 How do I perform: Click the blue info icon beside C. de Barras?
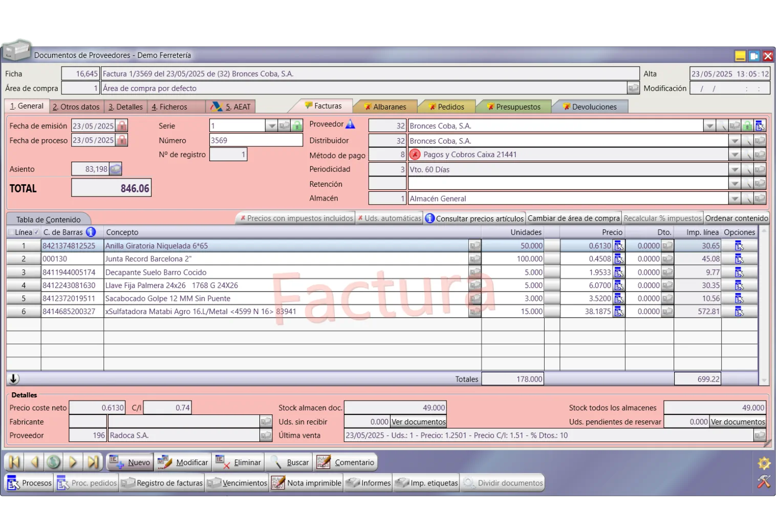[91, 232]
